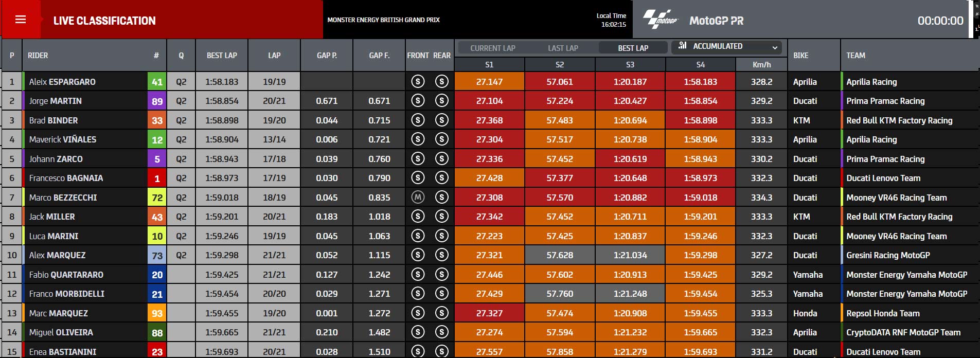This screenshot has height=358, width=980.
Task: Expand the dropdown chevron next to ACCUMULATED
Action: [x=775, y=47]
